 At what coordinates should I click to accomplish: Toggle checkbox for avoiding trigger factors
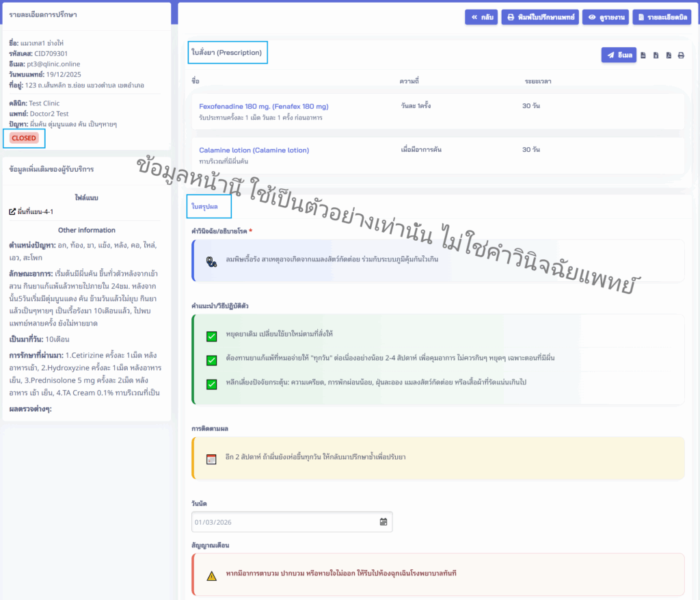(211, 384)
